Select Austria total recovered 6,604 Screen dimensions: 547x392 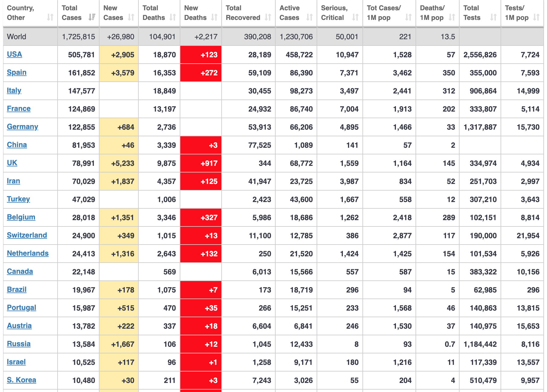[262, 326]
